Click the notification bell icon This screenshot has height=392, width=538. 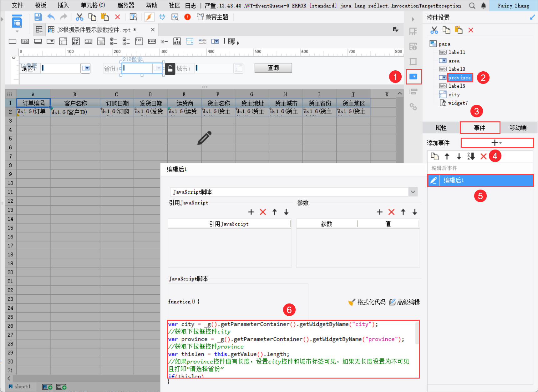click(483, 6)
